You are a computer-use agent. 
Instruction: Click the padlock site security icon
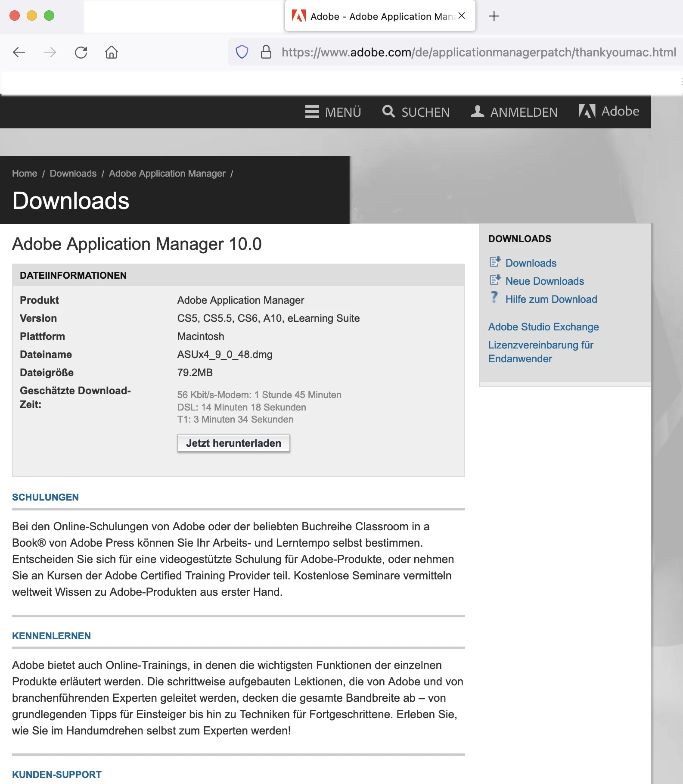coord(266,52)
